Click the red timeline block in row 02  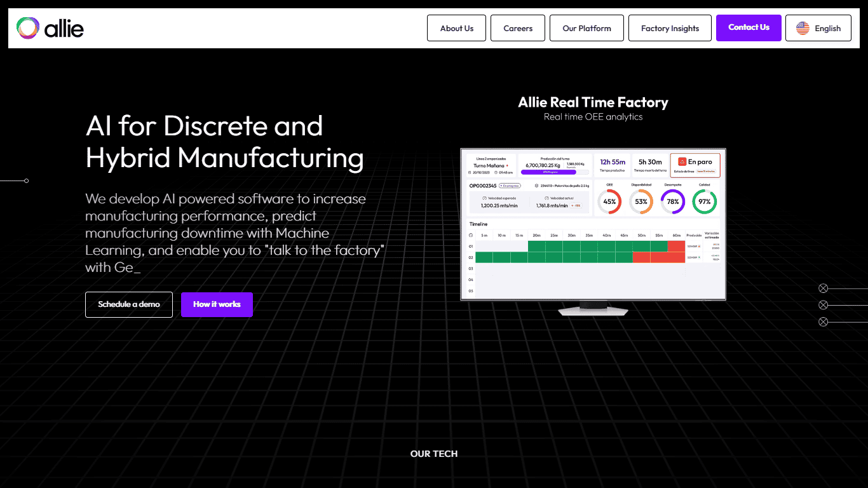tap(658, 257)
